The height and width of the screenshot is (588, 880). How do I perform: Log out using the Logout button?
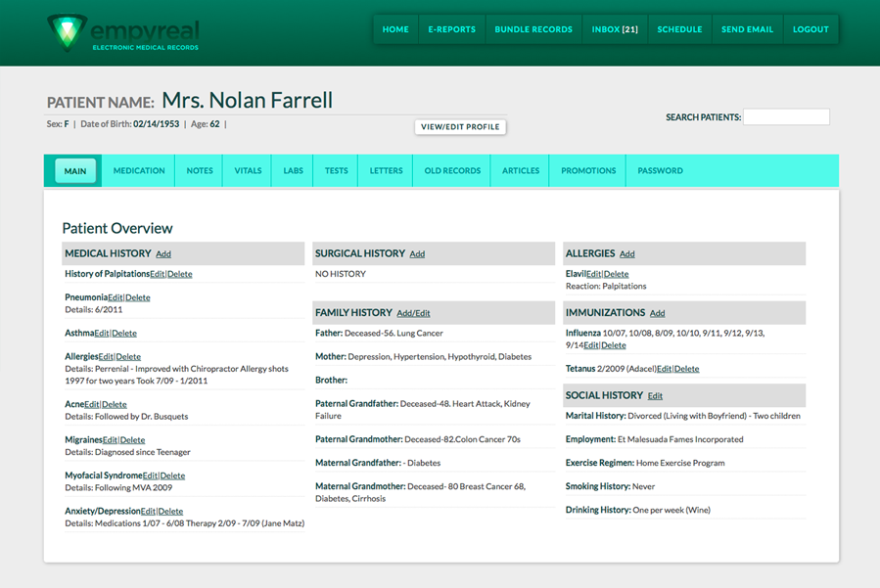[x=811, y=29]
